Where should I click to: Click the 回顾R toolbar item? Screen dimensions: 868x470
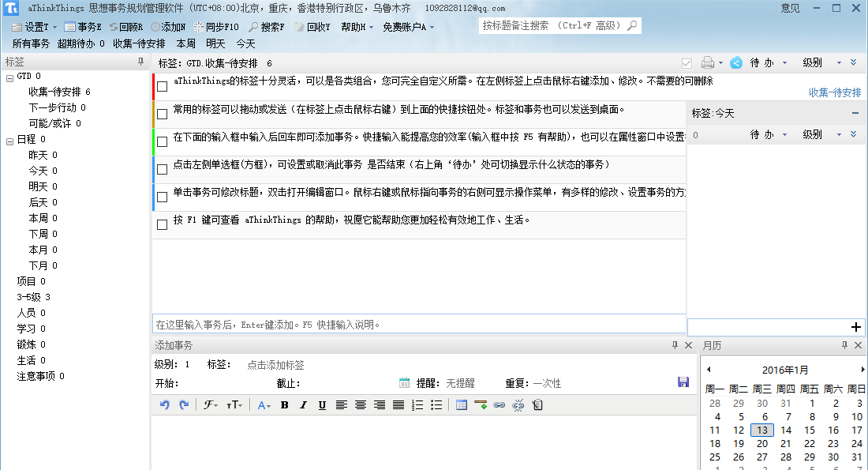click(125, 27)
